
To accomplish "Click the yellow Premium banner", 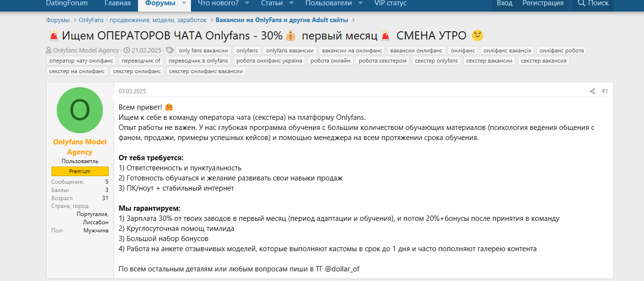I will [x=80, y=171].
